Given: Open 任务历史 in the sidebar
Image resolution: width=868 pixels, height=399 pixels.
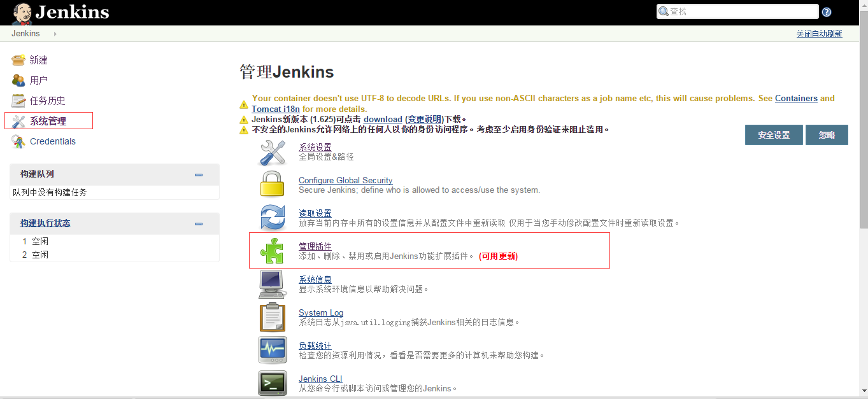Looking at the screenshot, I should pos(48,101).
